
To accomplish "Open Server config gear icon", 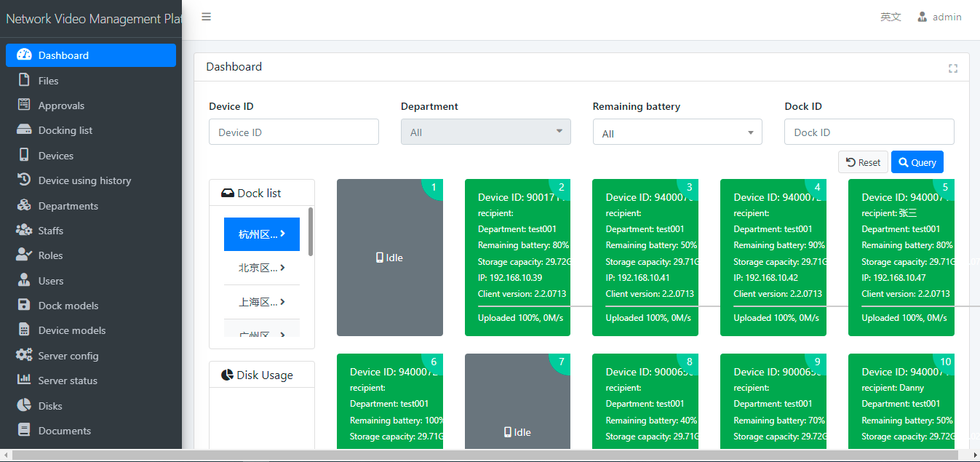I will (24, 355).
